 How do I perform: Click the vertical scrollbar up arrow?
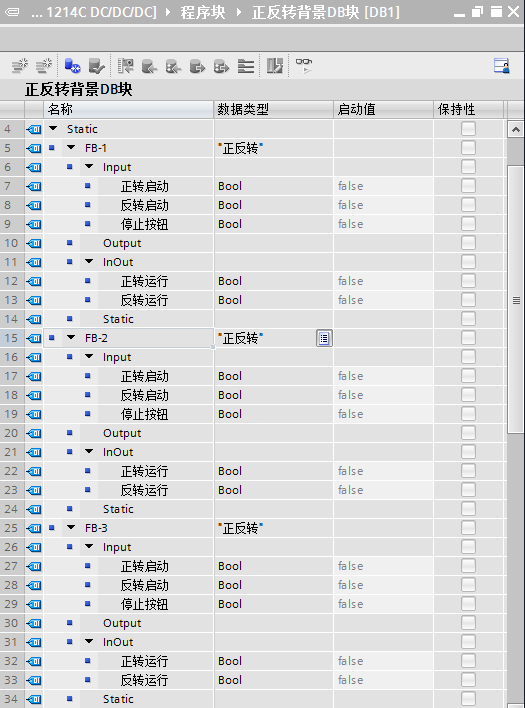(515, 130)
